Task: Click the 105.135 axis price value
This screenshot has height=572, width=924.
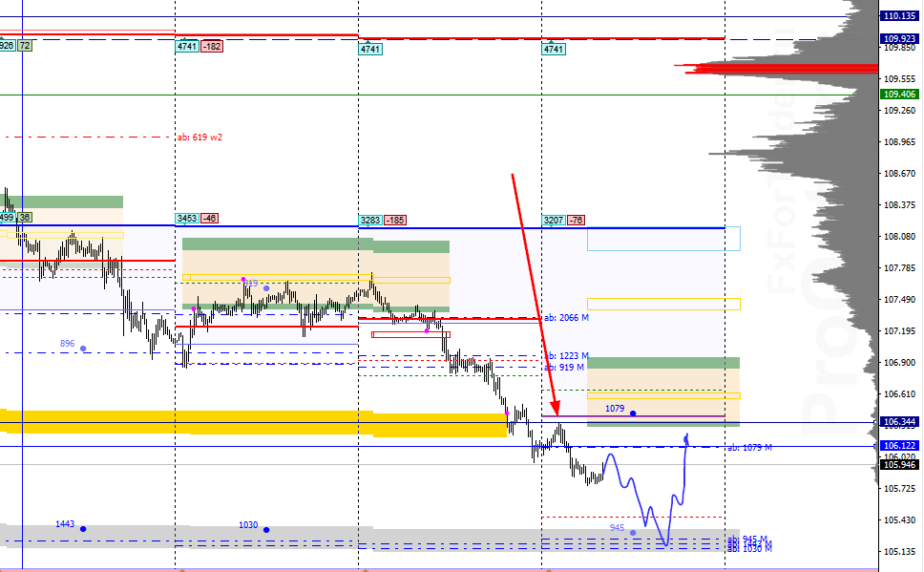Action: coord(899,552)
